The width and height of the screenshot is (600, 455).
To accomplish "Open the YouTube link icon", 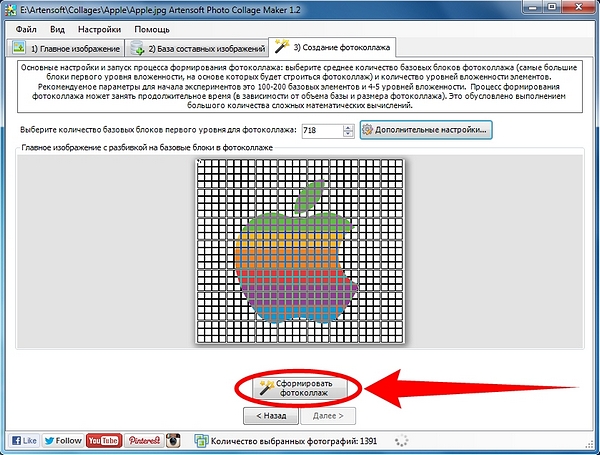I will (x=104, y=441).
